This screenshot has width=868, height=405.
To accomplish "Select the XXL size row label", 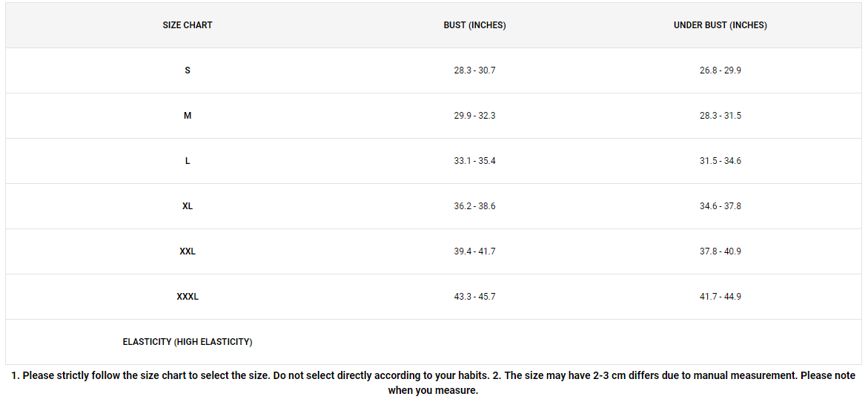I will tap(187, 251).
